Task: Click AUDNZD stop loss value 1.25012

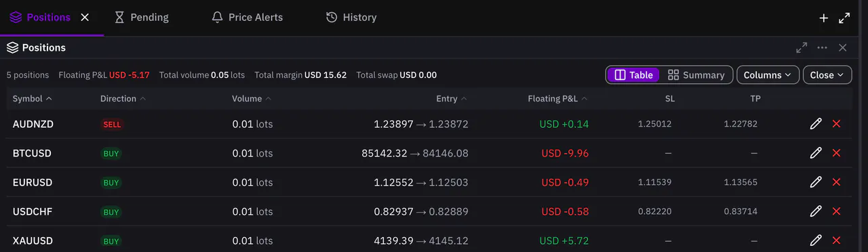Action: click(x=654, y=124)
